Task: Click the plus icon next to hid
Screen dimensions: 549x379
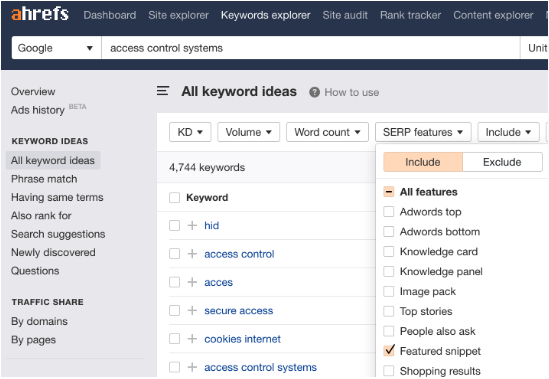Action: (192, 225)
